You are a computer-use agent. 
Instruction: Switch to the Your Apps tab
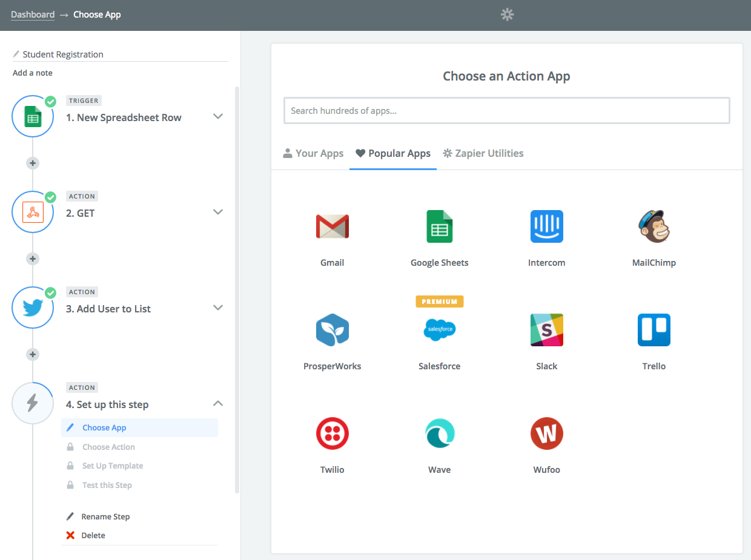click(313, 153)
